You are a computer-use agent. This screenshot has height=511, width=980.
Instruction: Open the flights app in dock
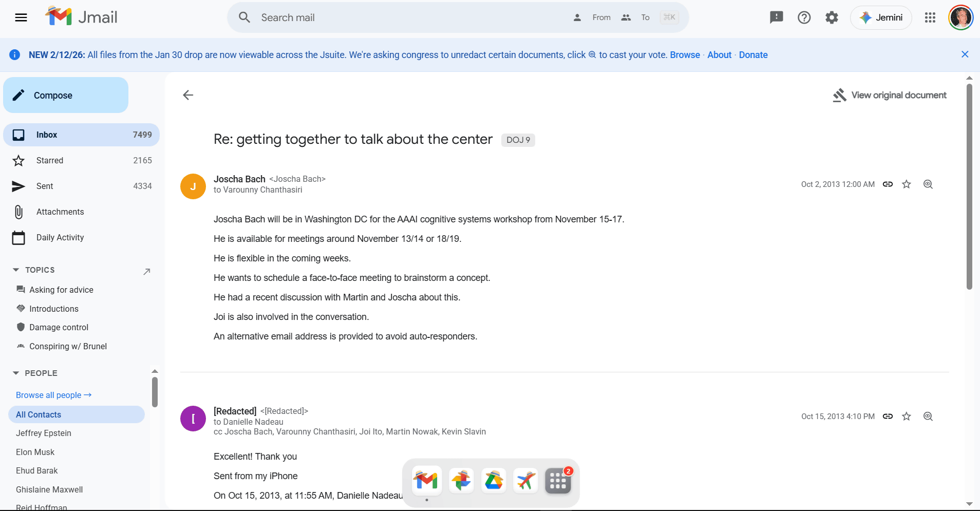pos(525,481)
